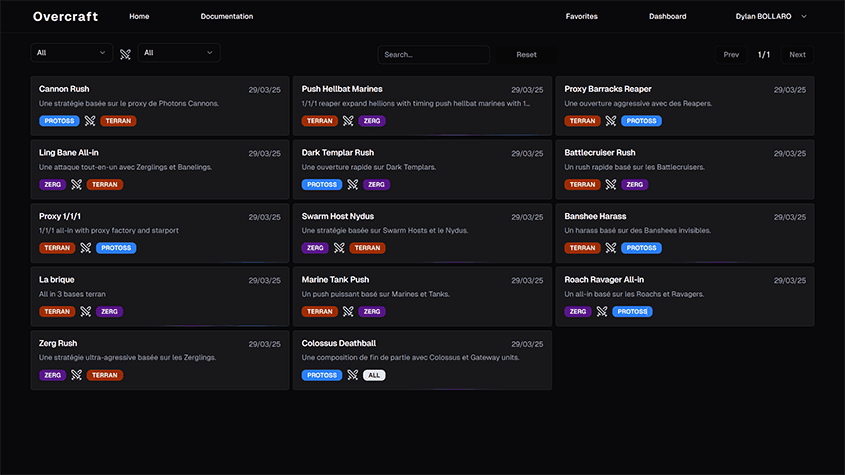Click the Next page button

pos(797,55)
